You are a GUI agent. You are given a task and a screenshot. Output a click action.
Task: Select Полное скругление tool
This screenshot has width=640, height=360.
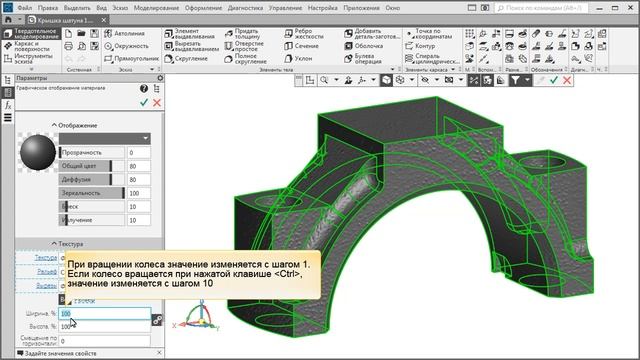tap(245, 59)
